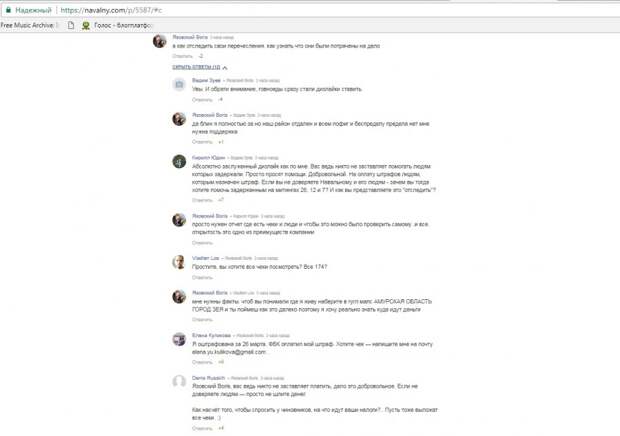This screenshot has width=620, height=436.
Task: Click the top-level commenter's avatar photo
Action: point(160,41)
